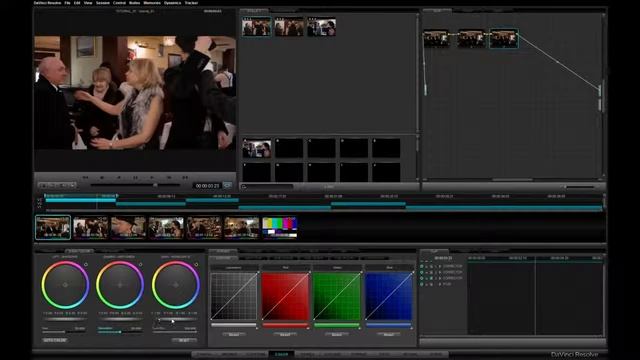The height and width of the screenshot is (360, 640).
Task: Click the stop icon in viewer transport
Action: 136,178
